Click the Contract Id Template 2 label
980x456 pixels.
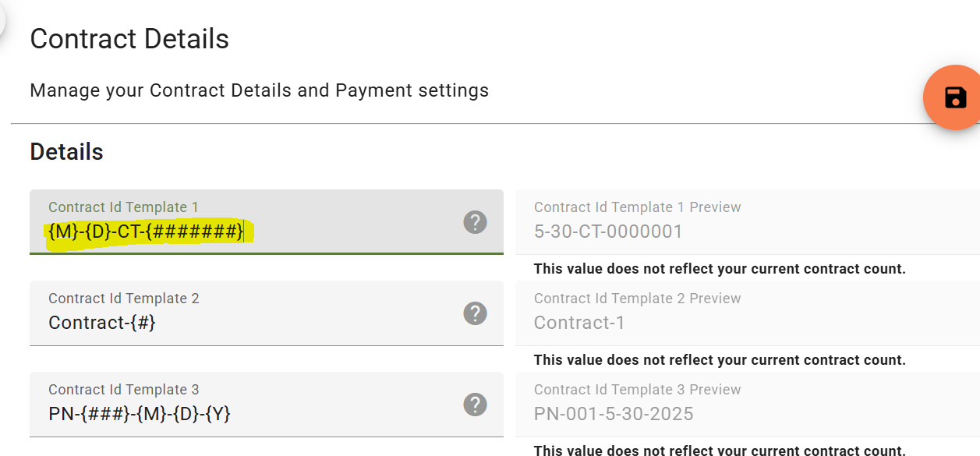124,299
